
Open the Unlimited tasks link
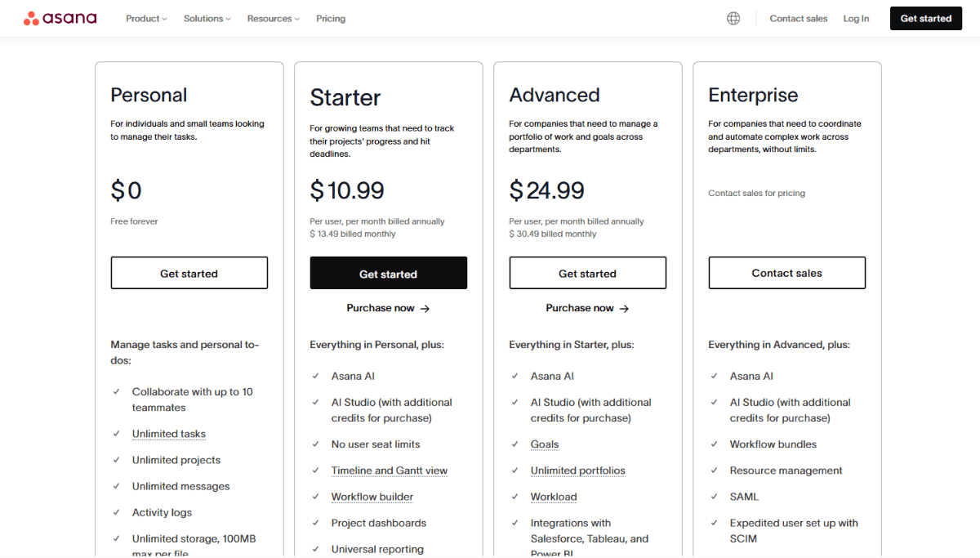(x=168, y=433)
